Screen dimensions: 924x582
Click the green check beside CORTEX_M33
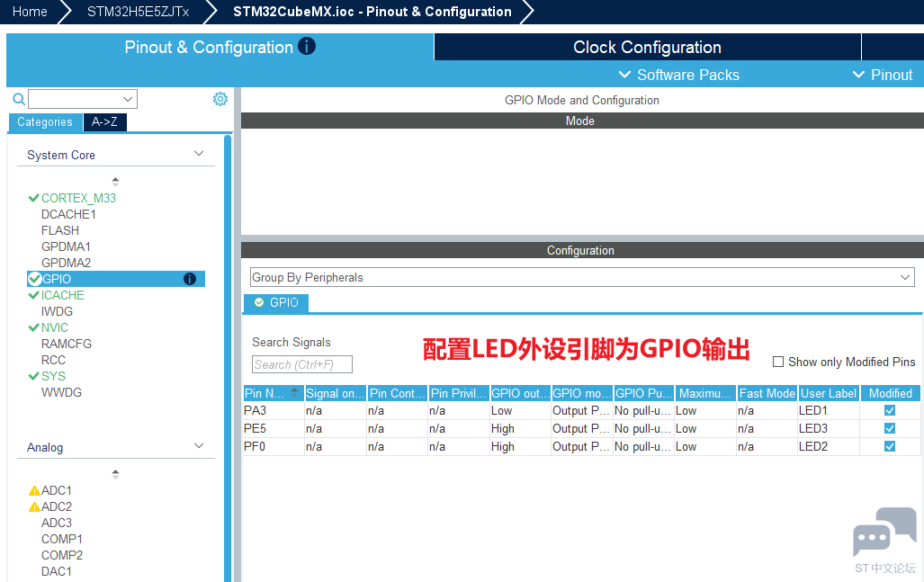(33, 198)
